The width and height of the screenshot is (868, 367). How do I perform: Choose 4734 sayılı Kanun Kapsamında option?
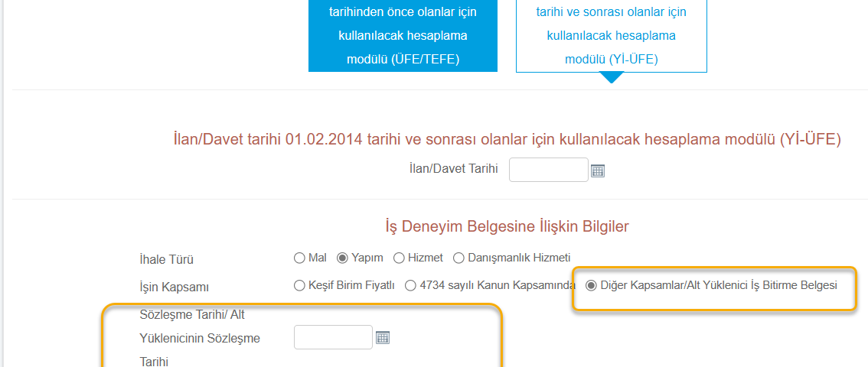click(x=411, y=286)
